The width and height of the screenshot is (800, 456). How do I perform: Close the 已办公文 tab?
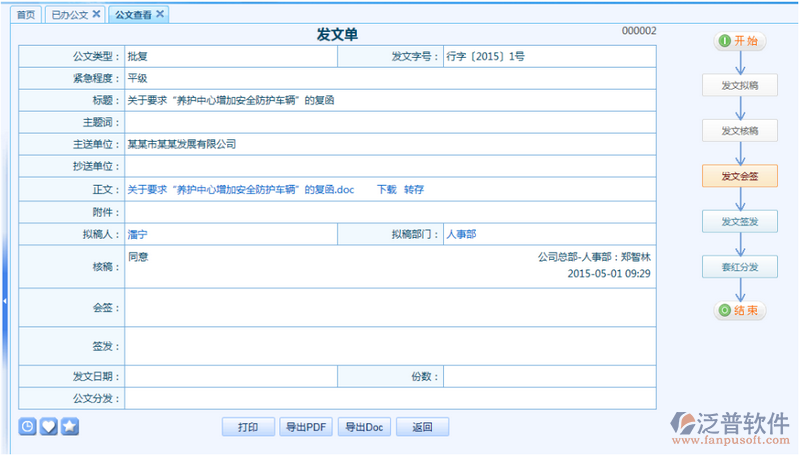[x=96, y=15]
